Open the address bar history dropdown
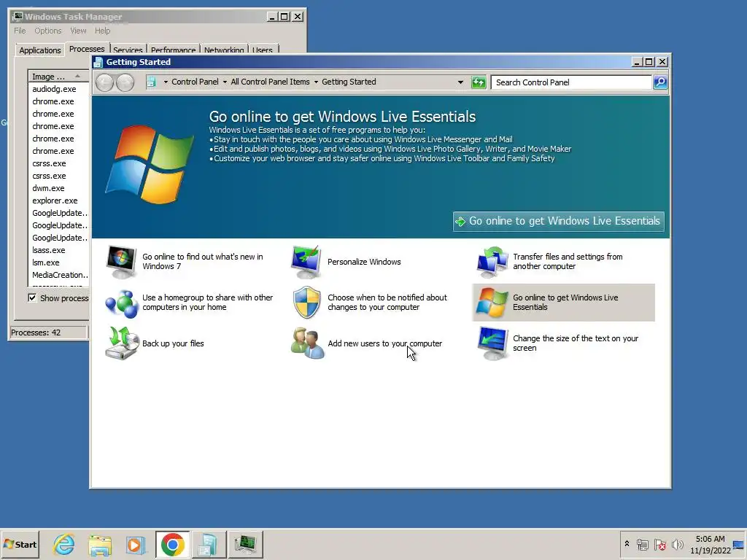This screenshot has width=747, height=560. [x=460, y=82]
